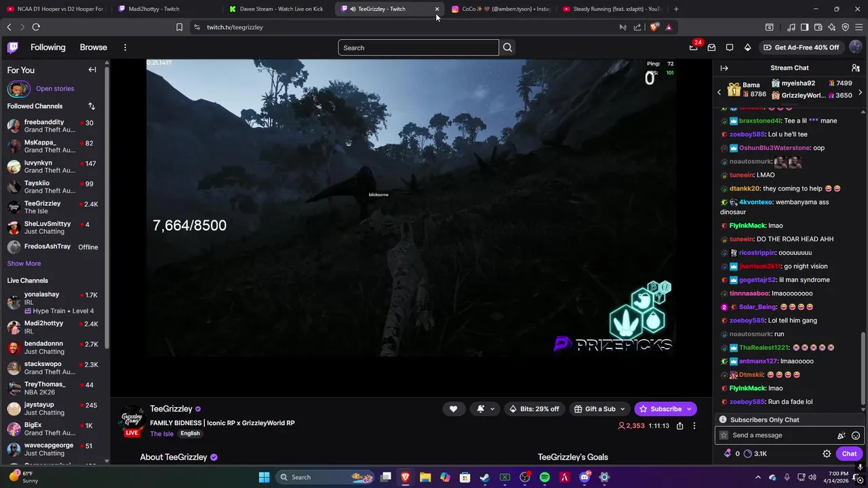868x488 pixels.
Task: Show hidden system tray icons chevron
Action: click(758, 477)
